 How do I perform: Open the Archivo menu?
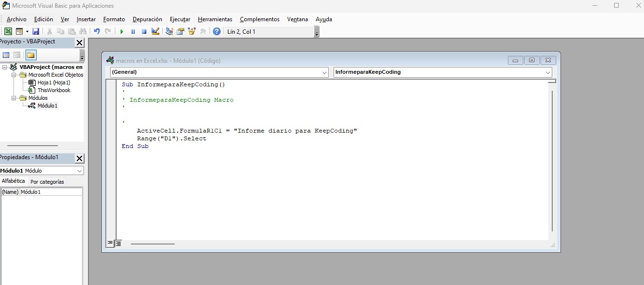pyautogui.click(x=16, y=19)
